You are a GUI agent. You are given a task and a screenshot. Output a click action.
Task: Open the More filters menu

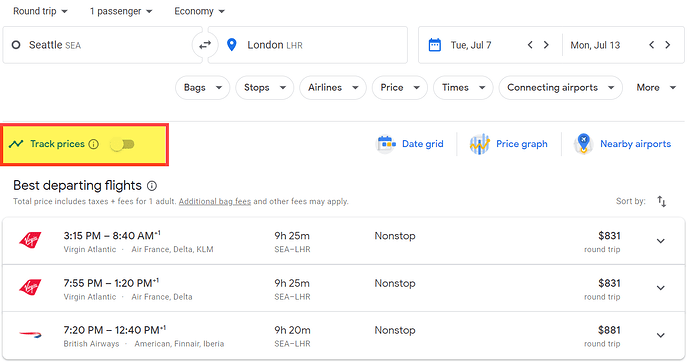click(x=655, y=88)
